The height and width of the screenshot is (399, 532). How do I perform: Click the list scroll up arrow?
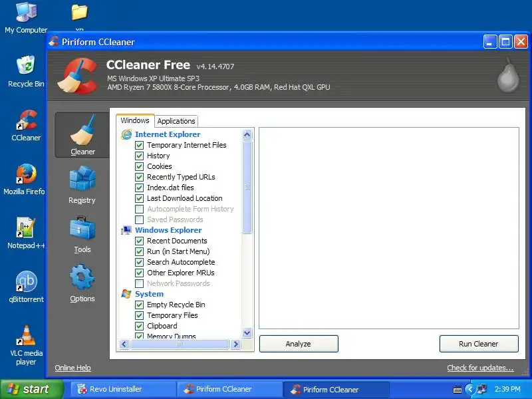click(x=247, y=135)
